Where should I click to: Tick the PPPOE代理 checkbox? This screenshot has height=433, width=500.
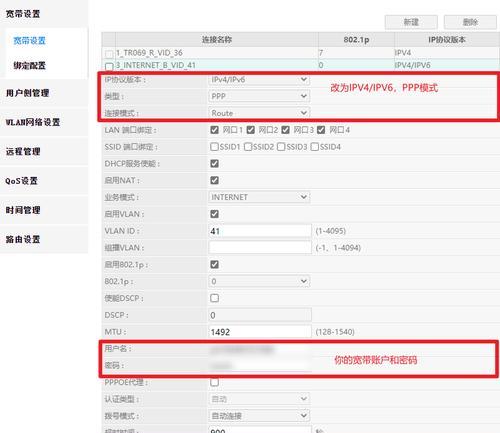[x=215, y=382]
